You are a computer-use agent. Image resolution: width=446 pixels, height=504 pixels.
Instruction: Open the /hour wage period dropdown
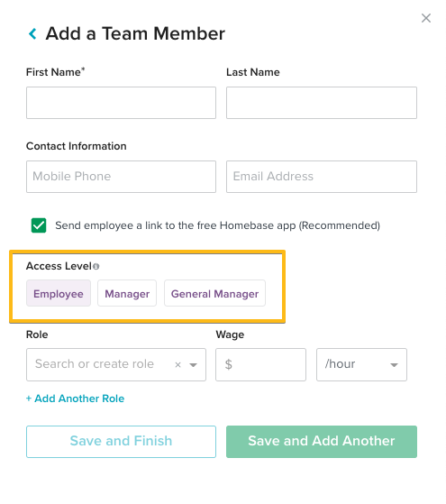pyautogui.click(x=361, y=365)
